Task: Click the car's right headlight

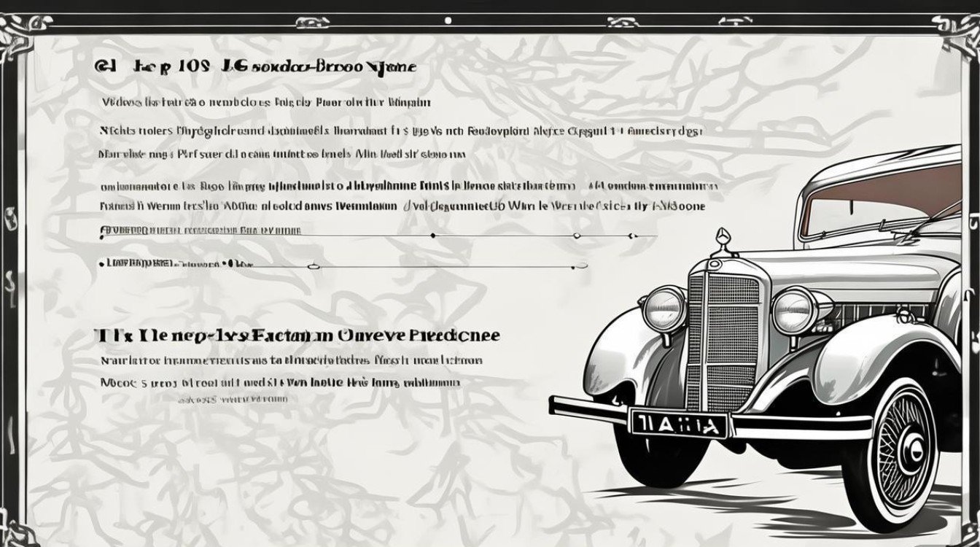Action: (794, 311)
